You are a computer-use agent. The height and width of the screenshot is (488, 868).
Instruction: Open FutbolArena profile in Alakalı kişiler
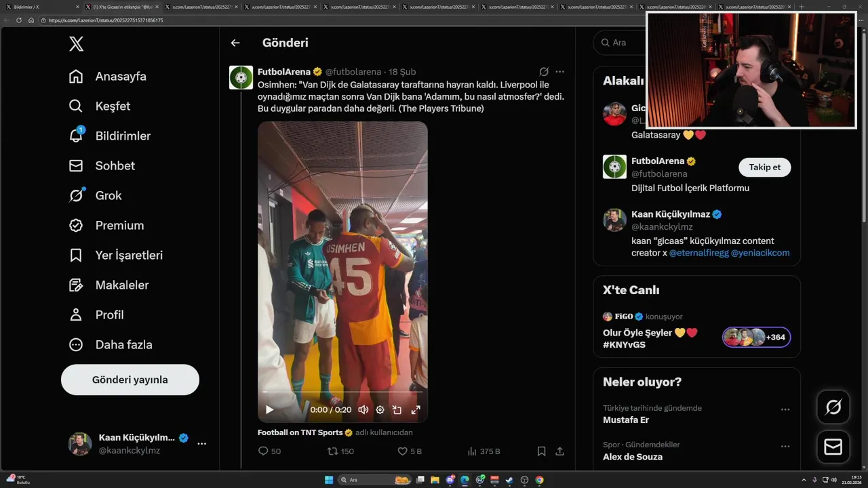coord(658,161)
